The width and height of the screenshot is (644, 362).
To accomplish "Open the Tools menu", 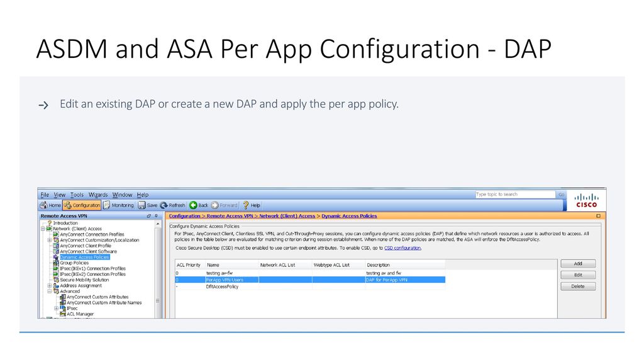I will click(x=77, y=195).
